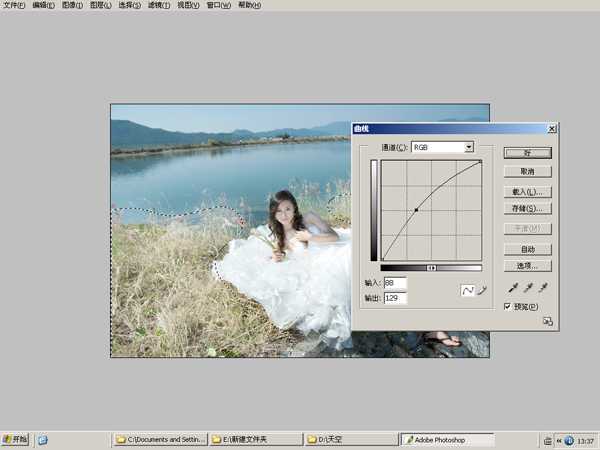
Task: Switch to the pencil draw-curve tool
Action: (481, 290)
